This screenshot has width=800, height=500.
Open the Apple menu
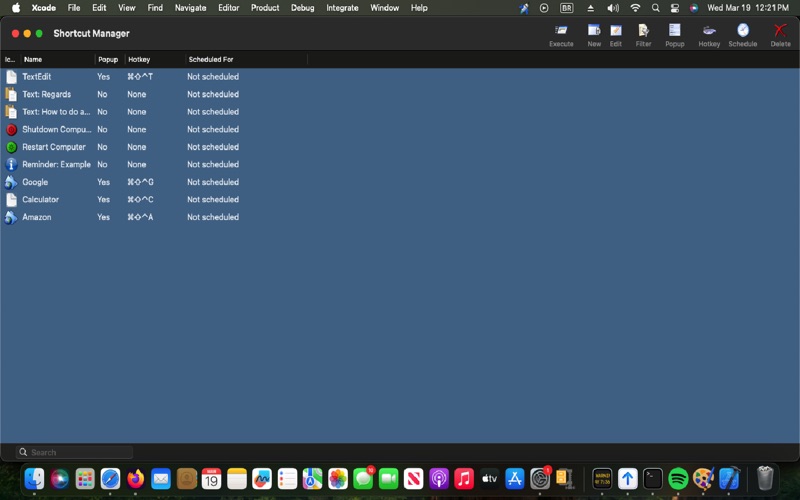(16, 8)
